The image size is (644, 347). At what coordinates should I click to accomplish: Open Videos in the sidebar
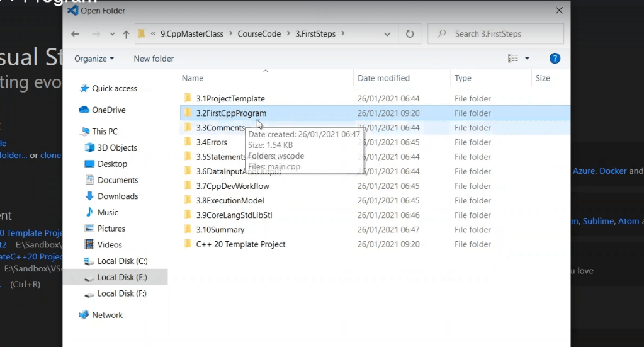[x=110, y=245]
